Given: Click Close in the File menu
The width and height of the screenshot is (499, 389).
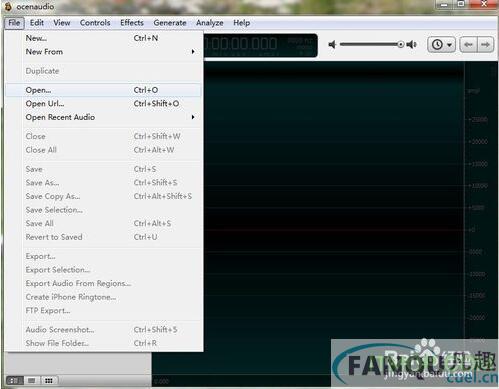Looking at the screenshot, I should [103, 136].
